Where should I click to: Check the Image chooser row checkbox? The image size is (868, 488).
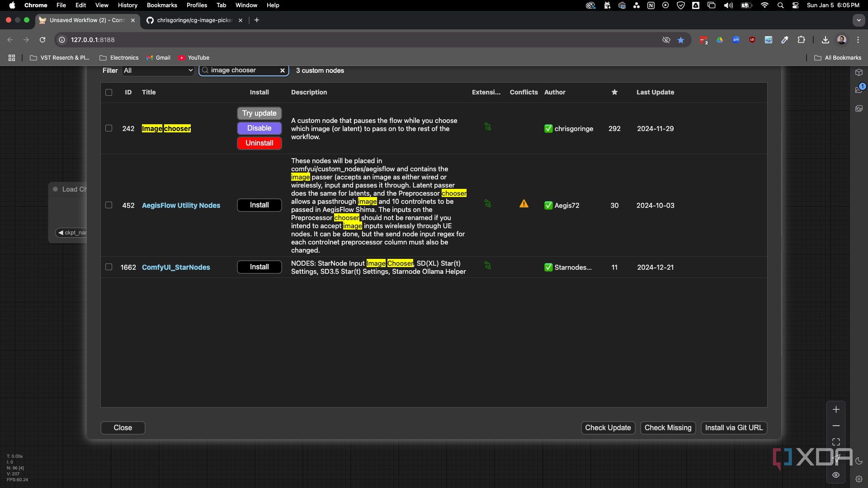click(x=108, y=128)
